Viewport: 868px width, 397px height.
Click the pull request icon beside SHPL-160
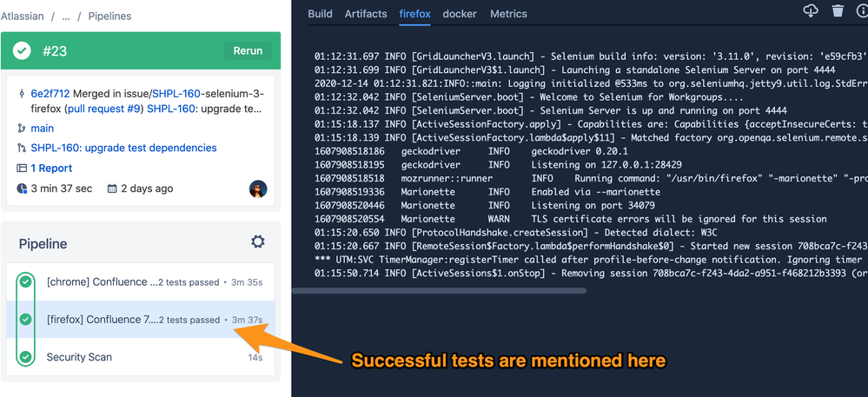click(x=22, y=149)
